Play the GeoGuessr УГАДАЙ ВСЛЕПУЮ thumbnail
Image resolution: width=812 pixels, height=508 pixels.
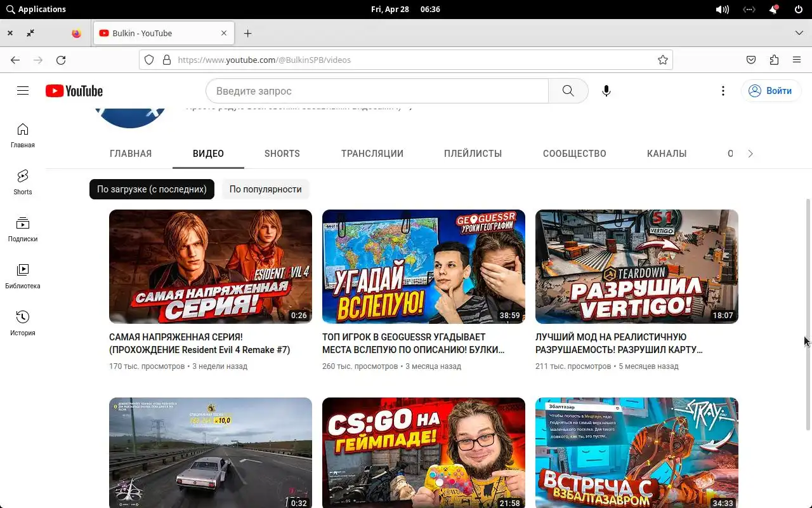[424, 267]
